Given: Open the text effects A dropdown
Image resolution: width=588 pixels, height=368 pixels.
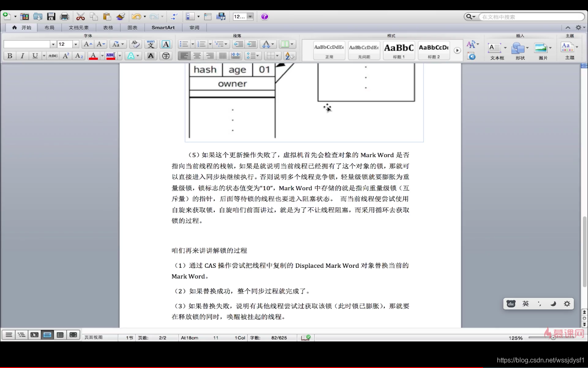Looking at the screenshot, I should [x=133, y=56].
